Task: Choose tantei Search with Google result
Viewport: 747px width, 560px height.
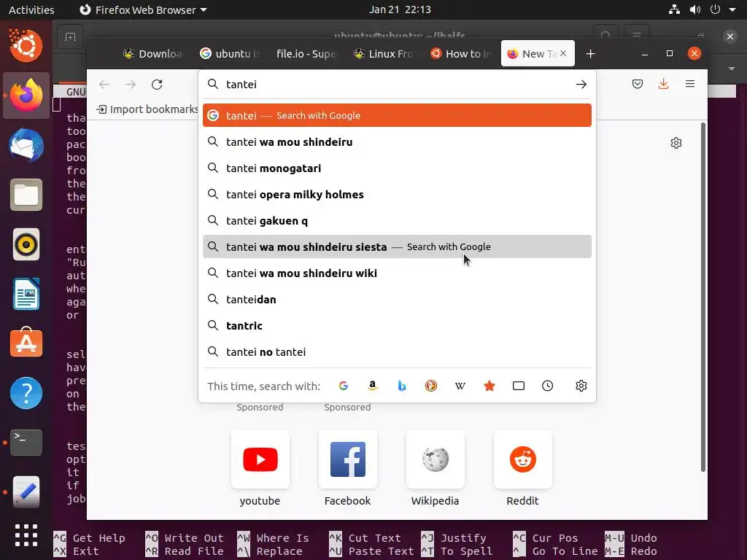Action: pyautogui.click(x=397, y=115)
